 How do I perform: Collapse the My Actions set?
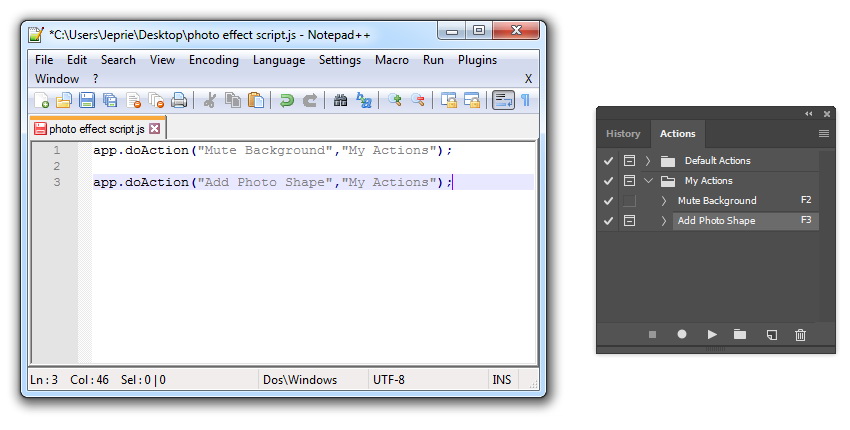point(648,181)
